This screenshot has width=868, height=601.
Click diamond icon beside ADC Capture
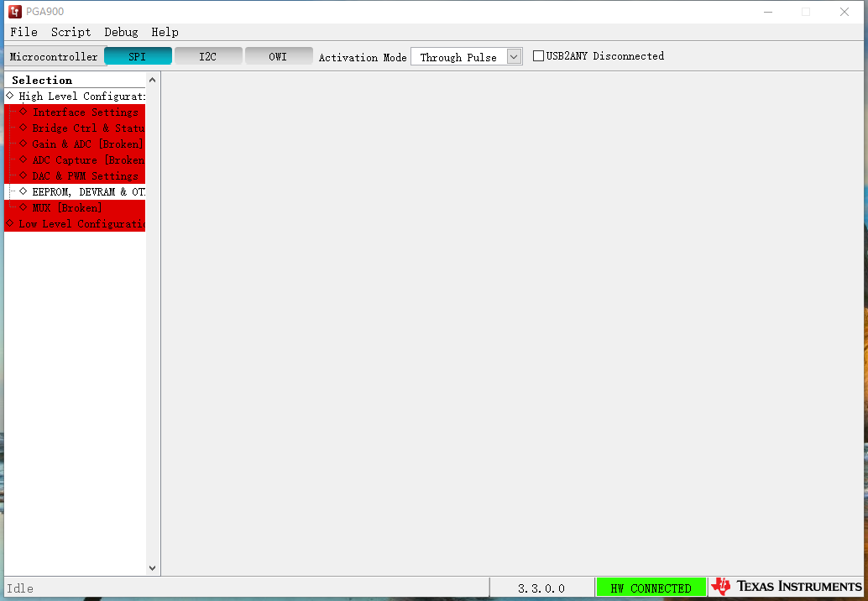(x=24, y=160)
